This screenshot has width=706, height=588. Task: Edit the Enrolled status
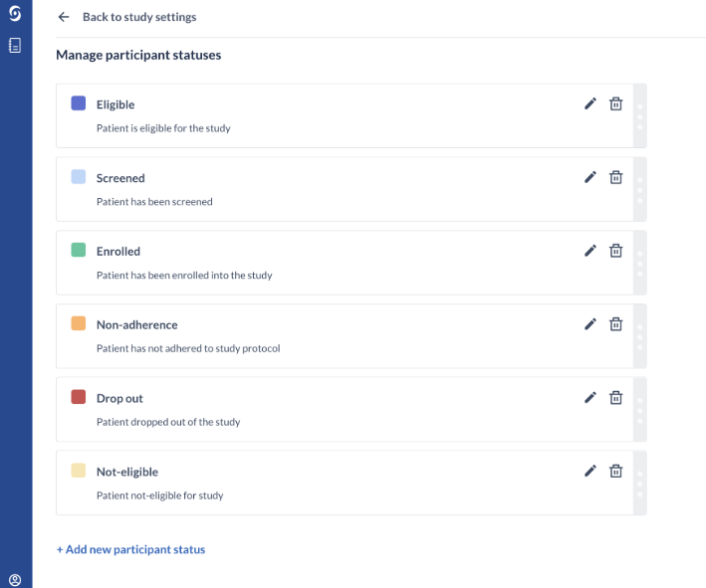(x=589, y=251)
